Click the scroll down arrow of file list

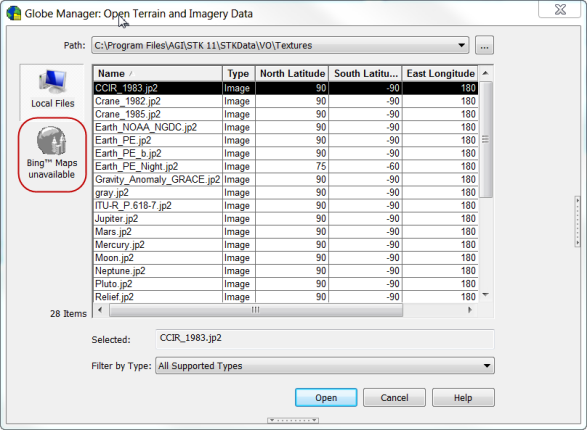point(486,295)
